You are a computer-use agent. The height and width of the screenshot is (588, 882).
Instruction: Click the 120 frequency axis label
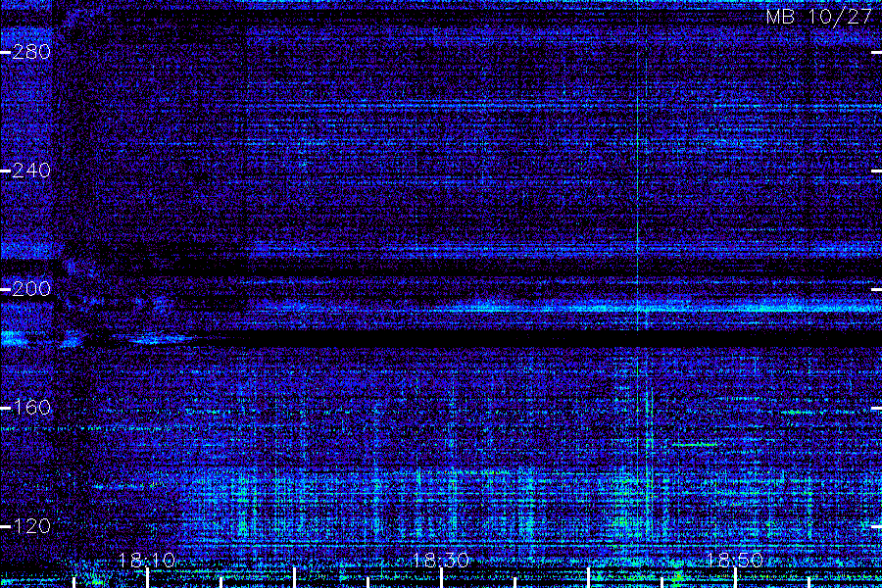coord(31,526)
